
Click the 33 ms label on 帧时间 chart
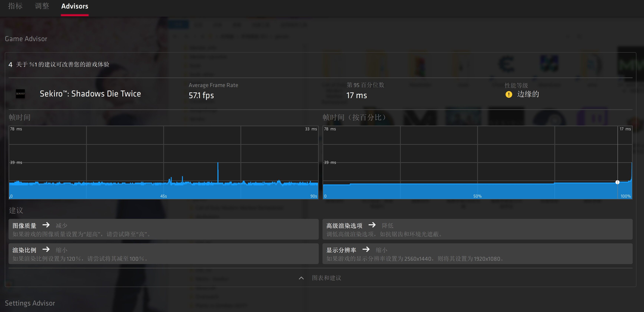click(x=311, y=129)
